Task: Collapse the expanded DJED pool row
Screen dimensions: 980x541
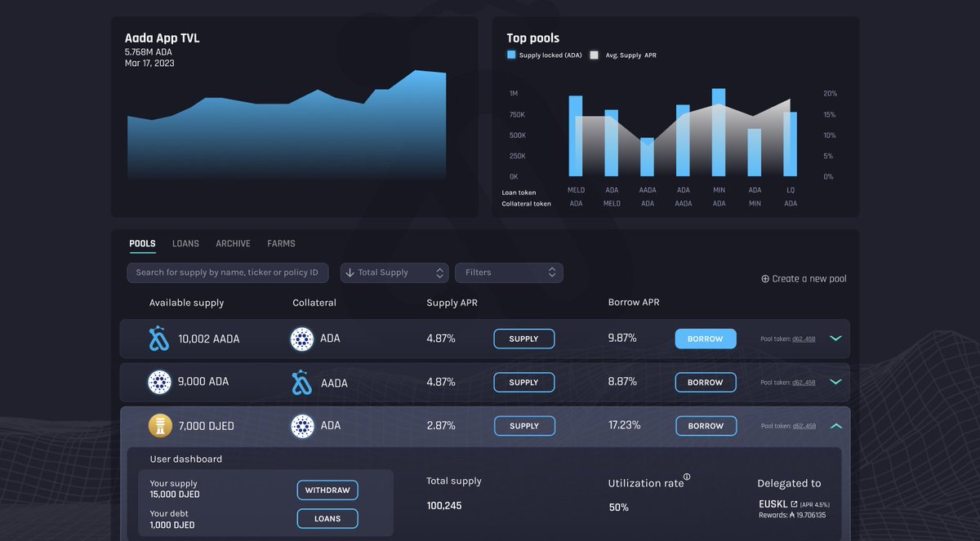Action: point(835,425)
